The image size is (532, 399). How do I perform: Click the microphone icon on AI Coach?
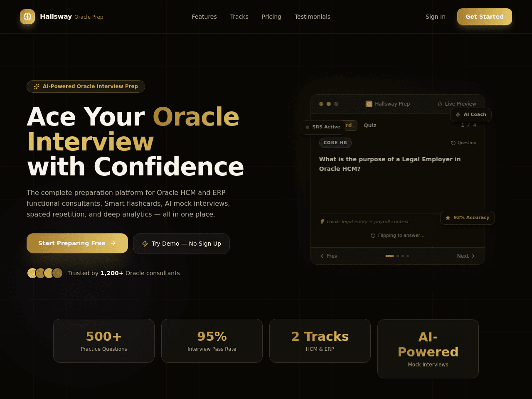click(458, 115)
